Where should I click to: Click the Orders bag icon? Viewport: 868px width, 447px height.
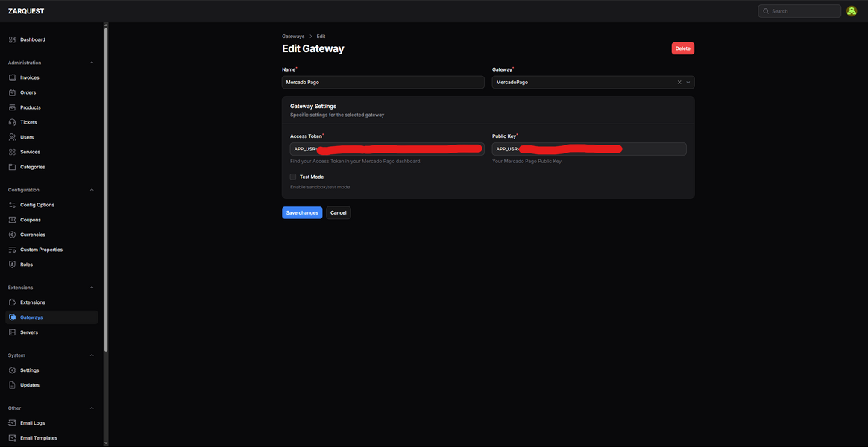point(12,92)
